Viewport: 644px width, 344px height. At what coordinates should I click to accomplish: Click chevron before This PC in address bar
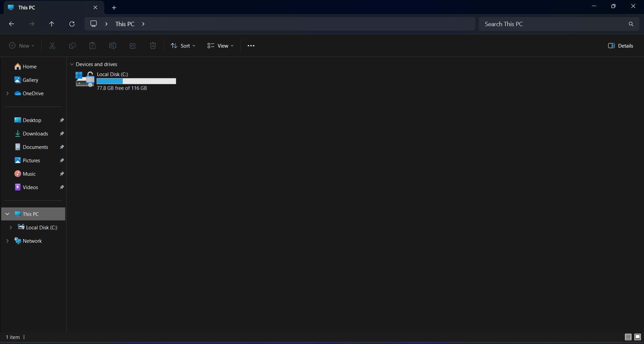[x=106, y=24]
